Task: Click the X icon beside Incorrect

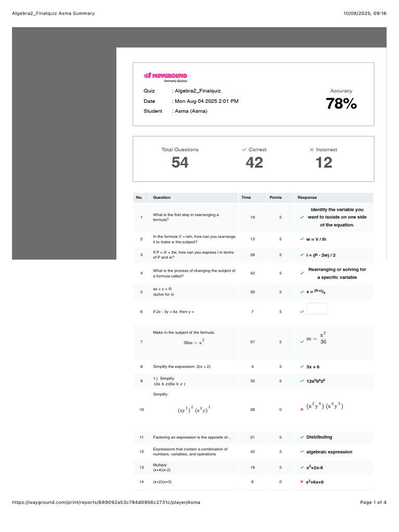Action: (312, 150)
